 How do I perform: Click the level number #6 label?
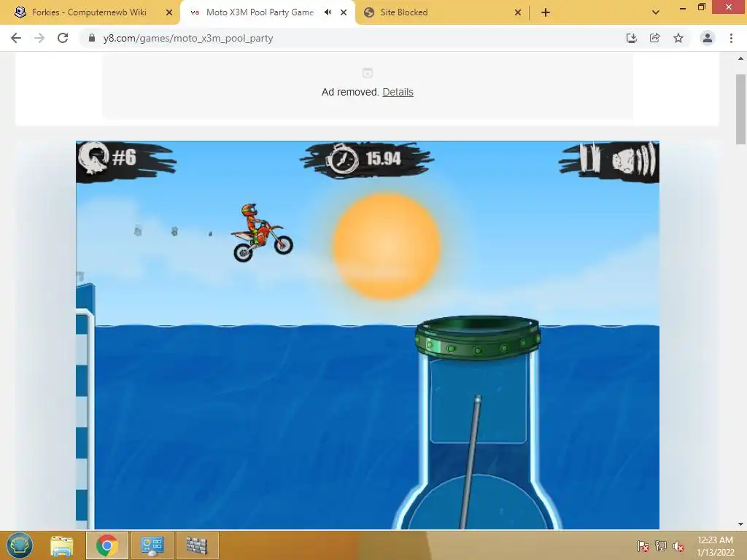point(124,157)
